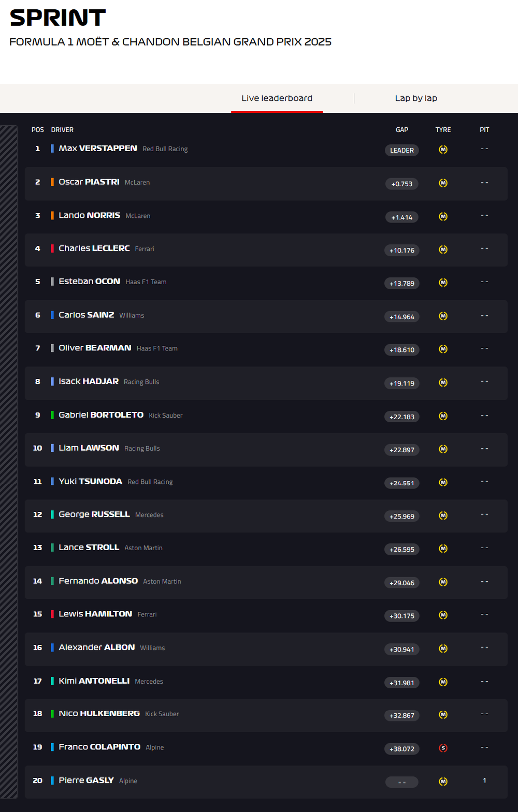
Task: Click Hulkenberg's medium tyre icon
Action: pos(443,715)
